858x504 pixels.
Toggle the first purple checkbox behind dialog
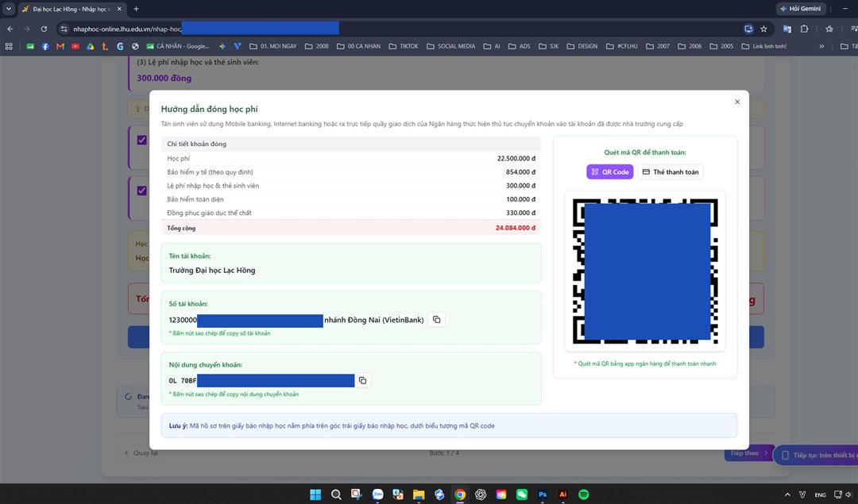pyautogui.click(x=141, y=140)
